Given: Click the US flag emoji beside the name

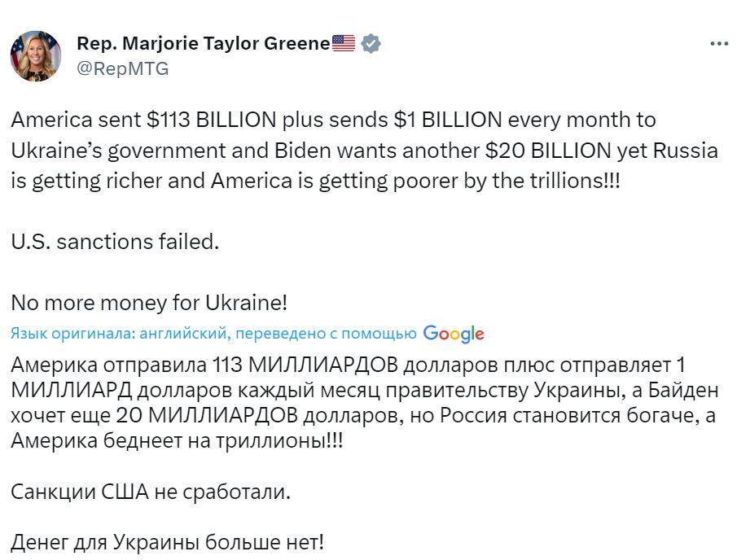Looking at the screenshot, I should coord(344,43).
